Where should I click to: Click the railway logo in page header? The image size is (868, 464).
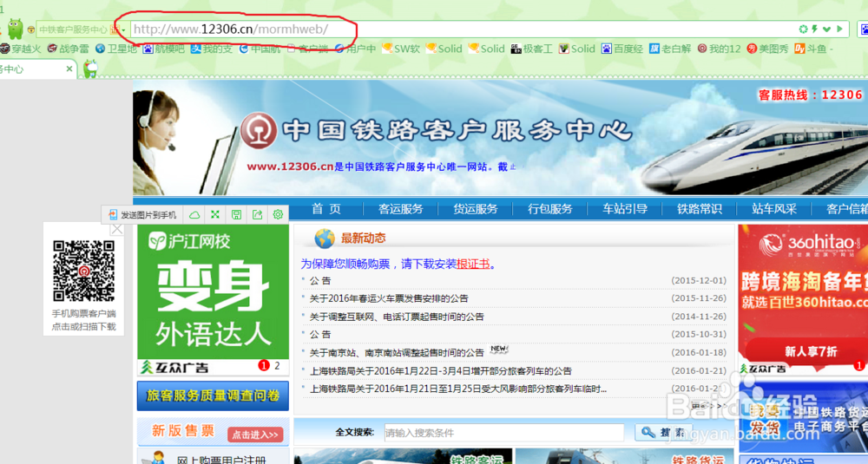259,130
